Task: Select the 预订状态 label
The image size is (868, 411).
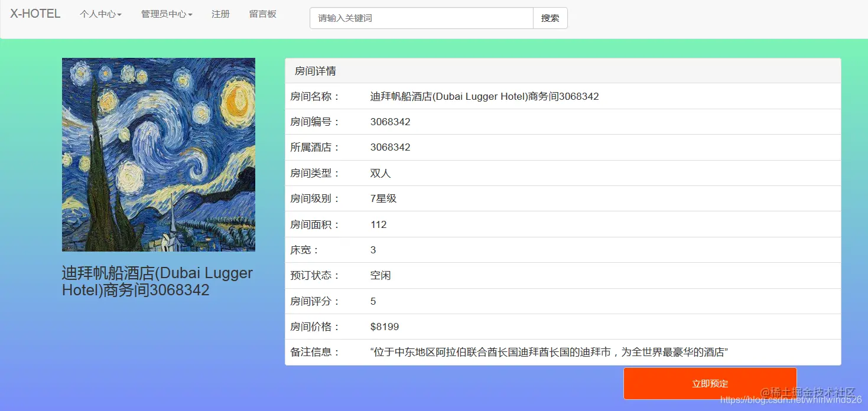Action: (315, 276)
